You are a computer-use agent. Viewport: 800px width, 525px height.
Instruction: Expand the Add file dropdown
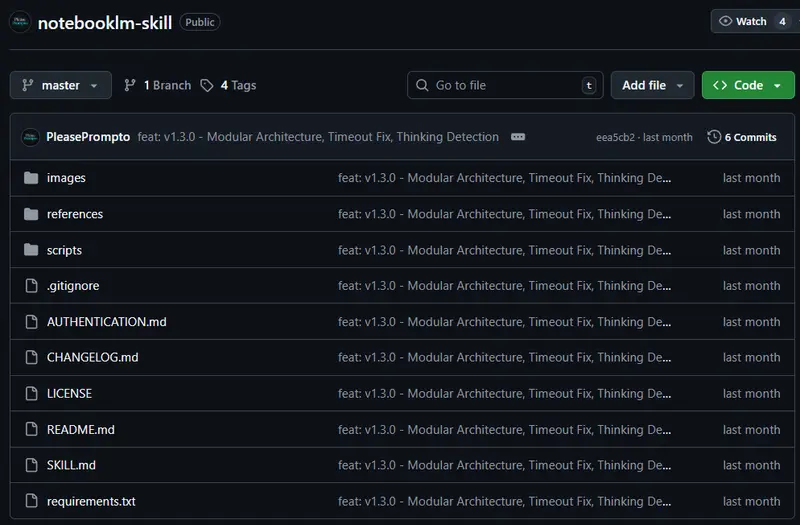652,86
